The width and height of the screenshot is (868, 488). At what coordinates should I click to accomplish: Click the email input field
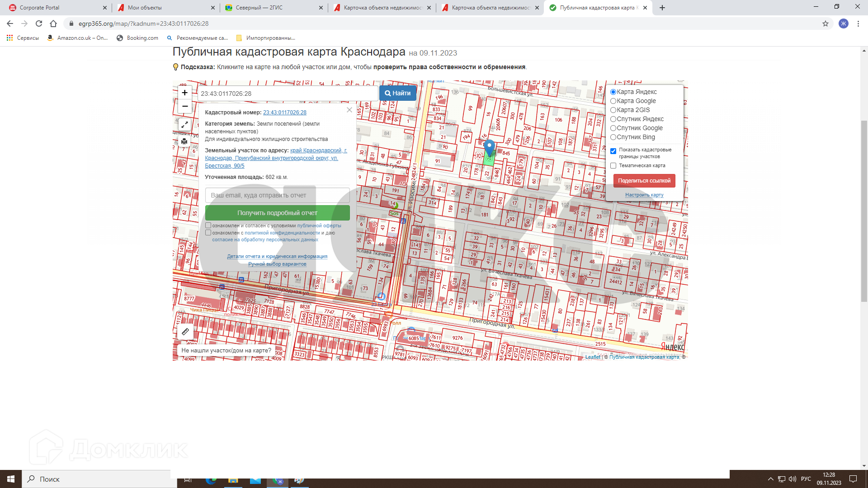coord(277,195)
